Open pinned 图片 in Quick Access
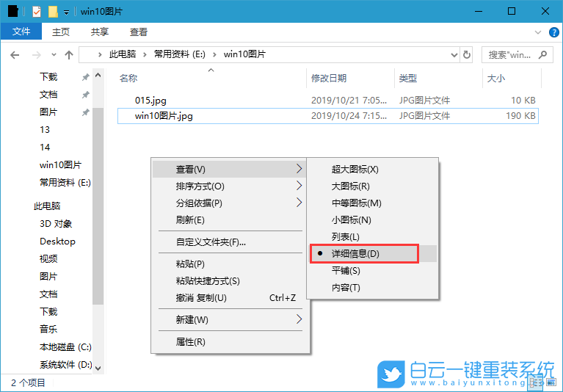 (x=48, y=112)
